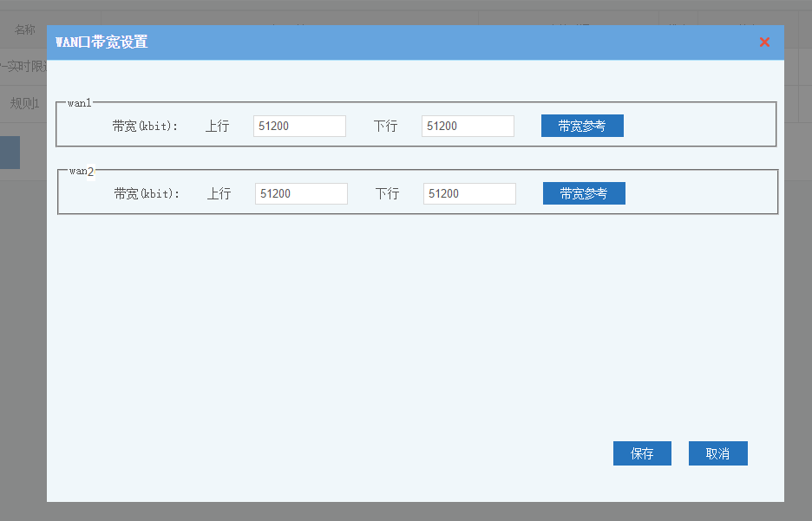Click the 名称 column header behind dialog
The image size is (812, 521).
[25, 29]
